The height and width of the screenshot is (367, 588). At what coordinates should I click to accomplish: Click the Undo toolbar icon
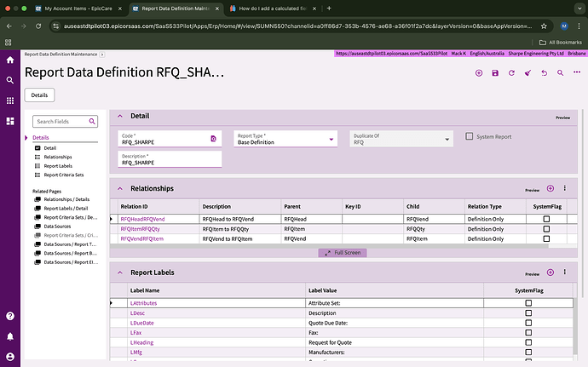coord(545,73)
